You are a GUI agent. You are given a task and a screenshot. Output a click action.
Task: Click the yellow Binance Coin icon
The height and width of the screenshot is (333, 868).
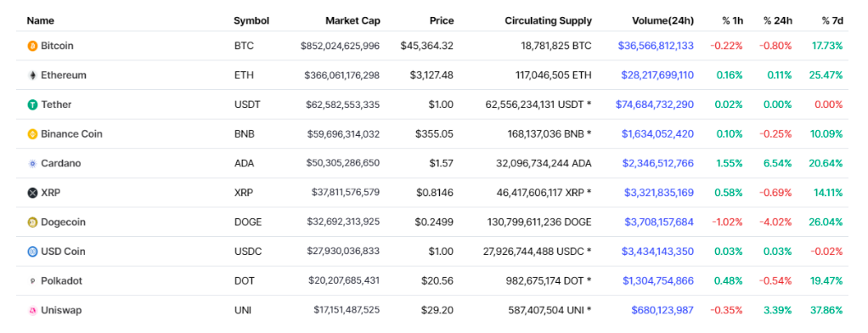pyautogui.click(x=32, y=134)
